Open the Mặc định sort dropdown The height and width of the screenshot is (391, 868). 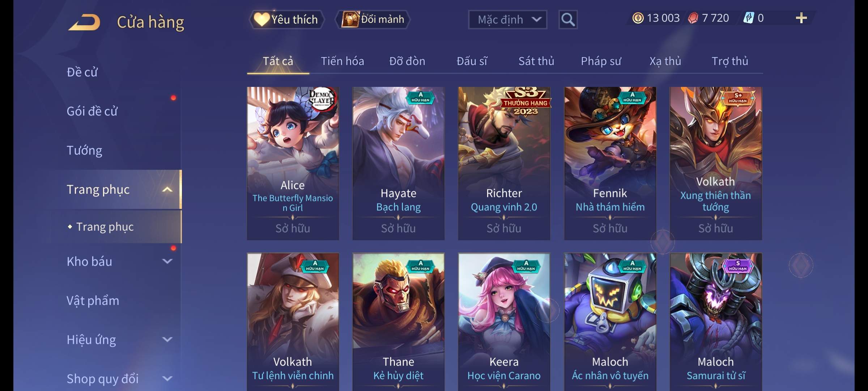[x=507, y=20]
